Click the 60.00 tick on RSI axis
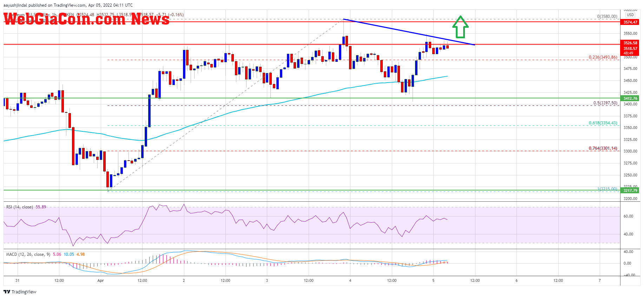 coord(628,216)
